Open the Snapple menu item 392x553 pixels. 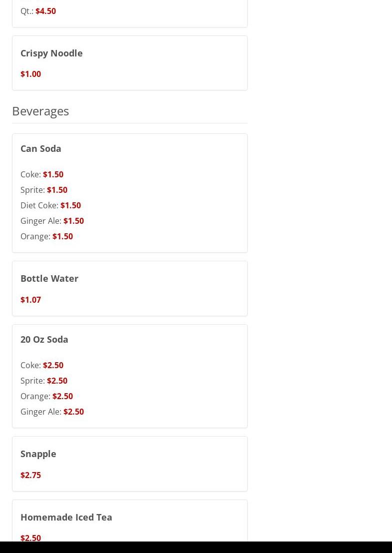point(38,454)
